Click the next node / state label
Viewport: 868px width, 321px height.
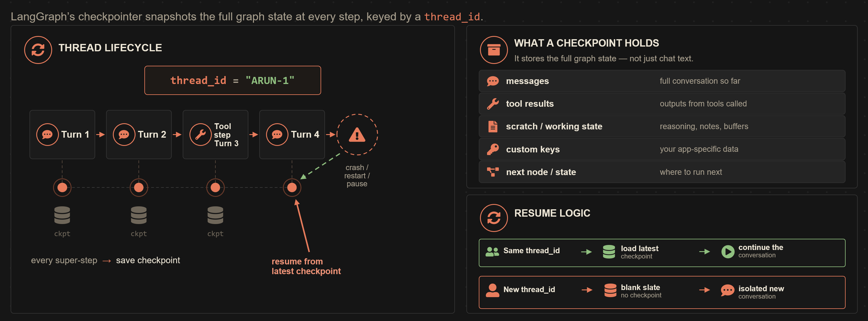(541, 172)
